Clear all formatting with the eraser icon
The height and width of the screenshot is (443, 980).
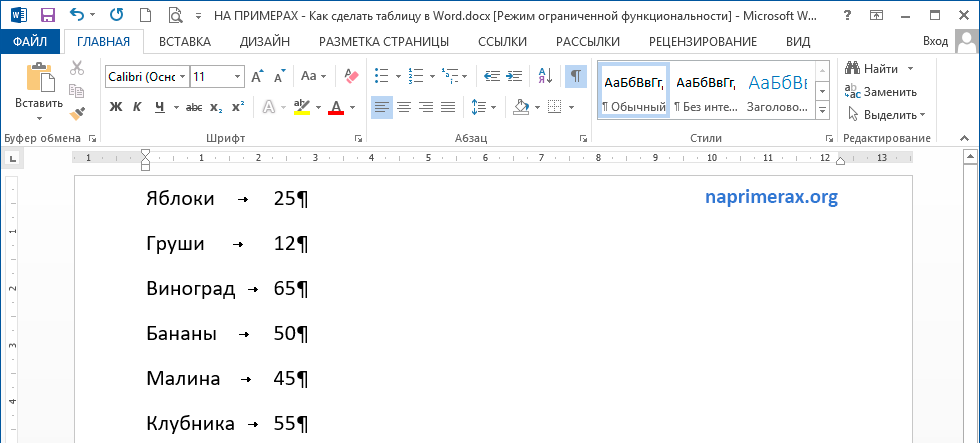click(351, 76)
